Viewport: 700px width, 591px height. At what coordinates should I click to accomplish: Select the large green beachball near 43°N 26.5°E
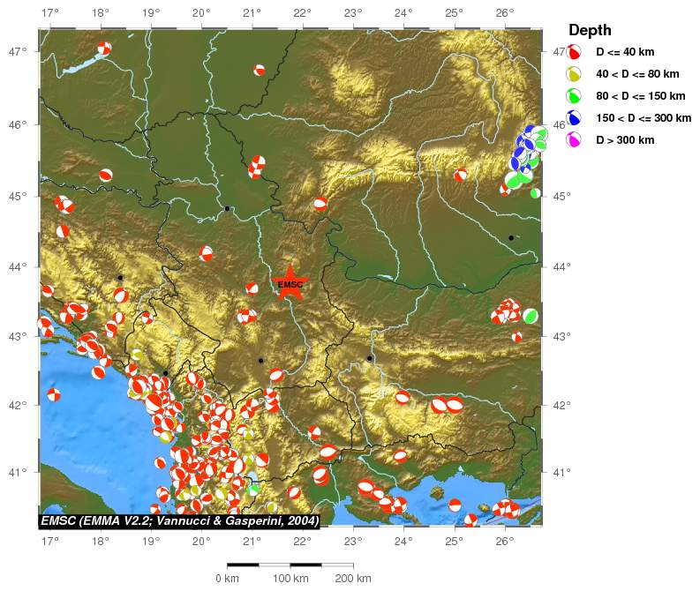pos(530,315)
